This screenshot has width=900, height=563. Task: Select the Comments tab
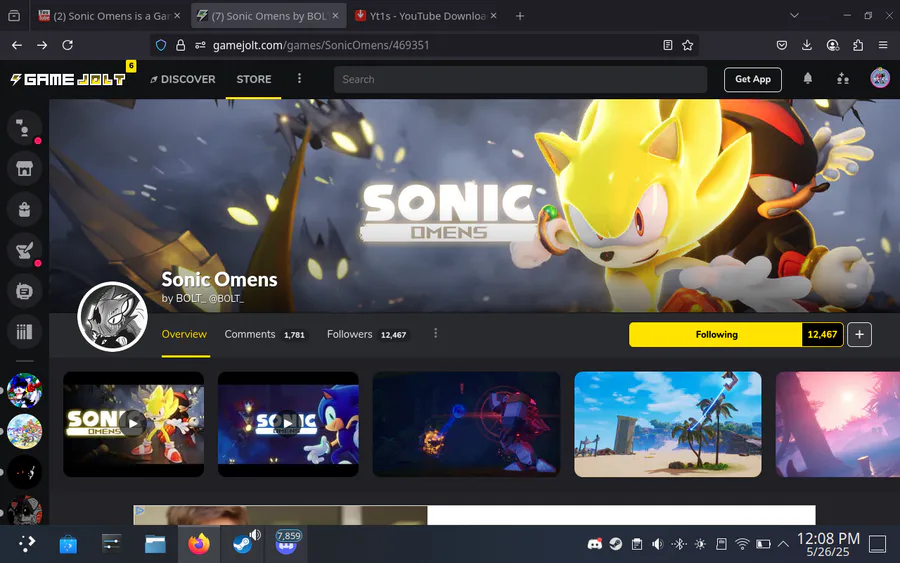[x=265, y=334]
